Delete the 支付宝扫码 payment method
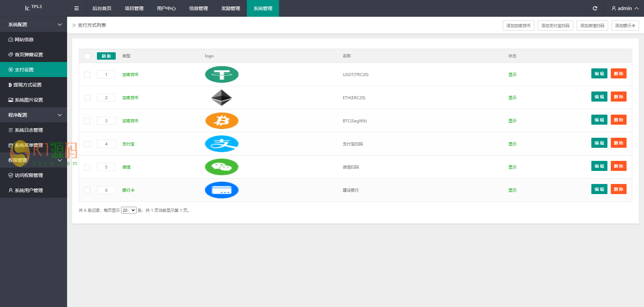This screenshot has width=644, height=307. (619, 143)
